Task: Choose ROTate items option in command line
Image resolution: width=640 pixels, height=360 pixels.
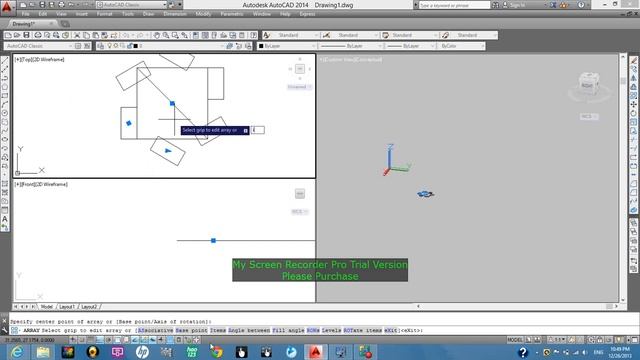Action: tap(363, 330)
